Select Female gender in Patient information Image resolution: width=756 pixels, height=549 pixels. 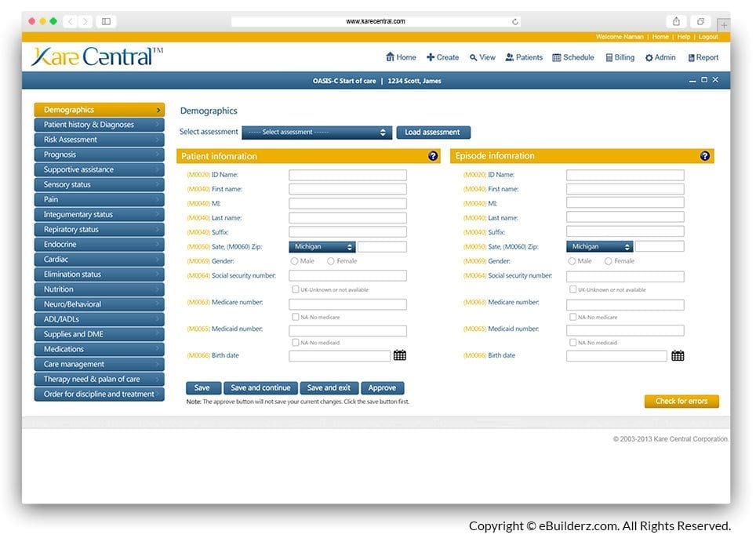(x=331, y=261)
